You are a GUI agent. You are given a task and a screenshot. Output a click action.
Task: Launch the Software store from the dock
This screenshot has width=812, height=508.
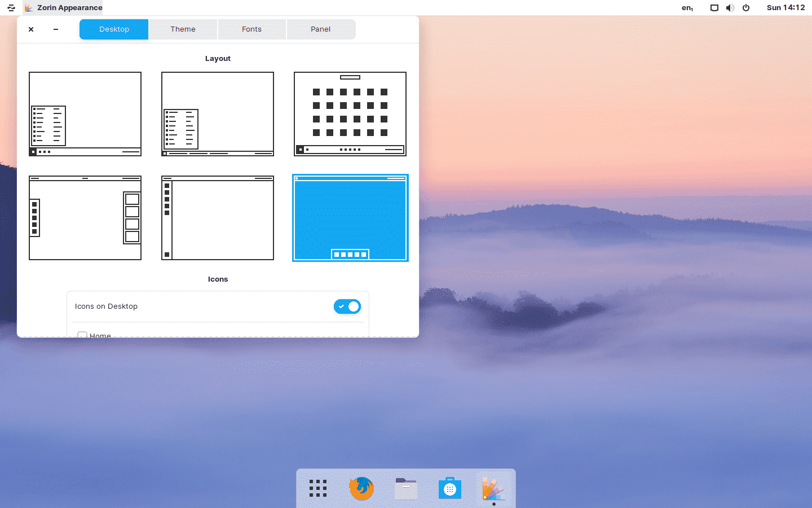pyautogui.click(x=449, y=488)
